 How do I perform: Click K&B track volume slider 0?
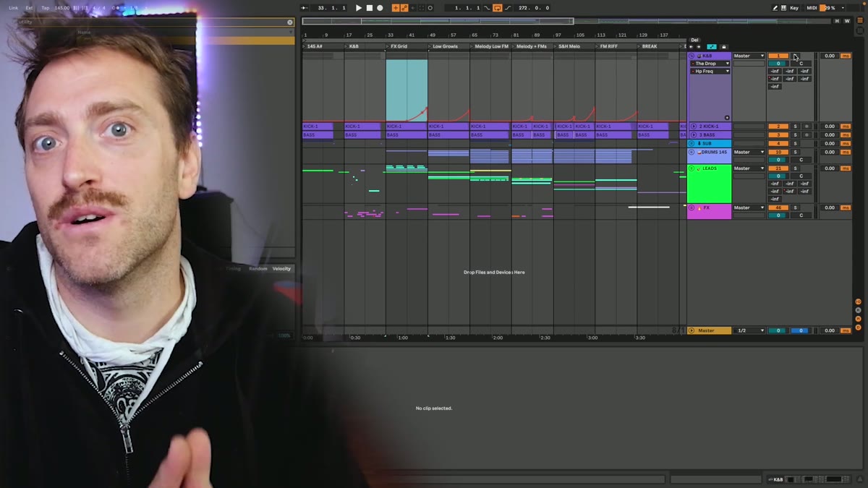pyautogui.click(x=778, y=64)
